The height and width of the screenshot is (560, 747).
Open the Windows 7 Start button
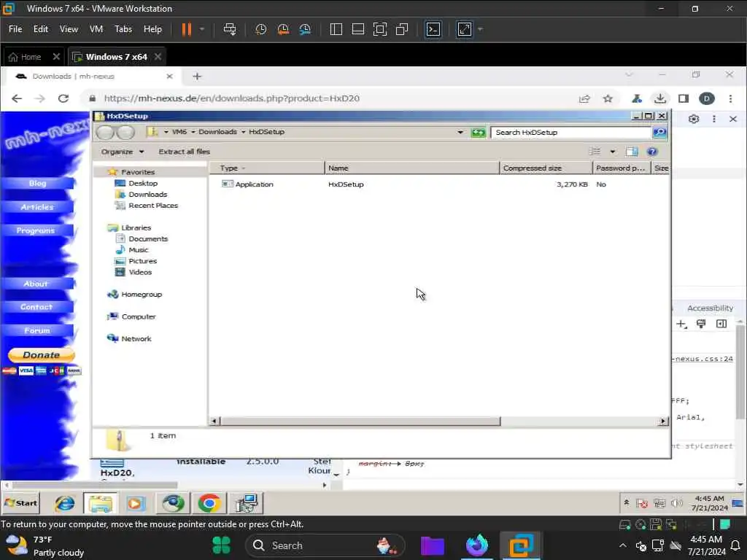pos(21,503)
